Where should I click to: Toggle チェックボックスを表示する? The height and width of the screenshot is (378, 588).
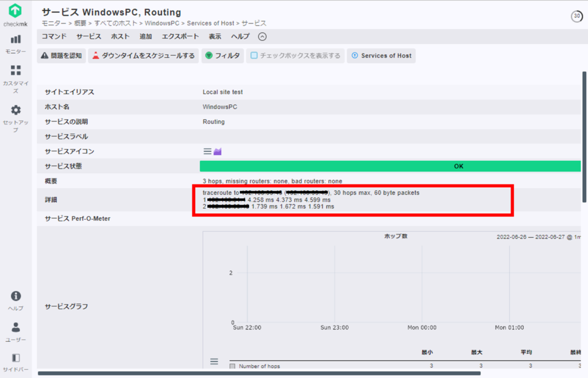[296, 56]
